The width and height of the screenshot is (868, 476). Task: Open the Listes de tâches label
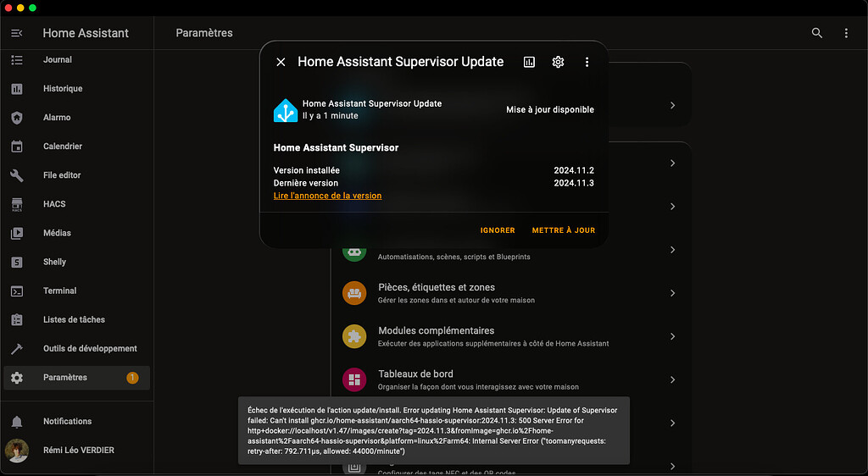click(75, 319)
